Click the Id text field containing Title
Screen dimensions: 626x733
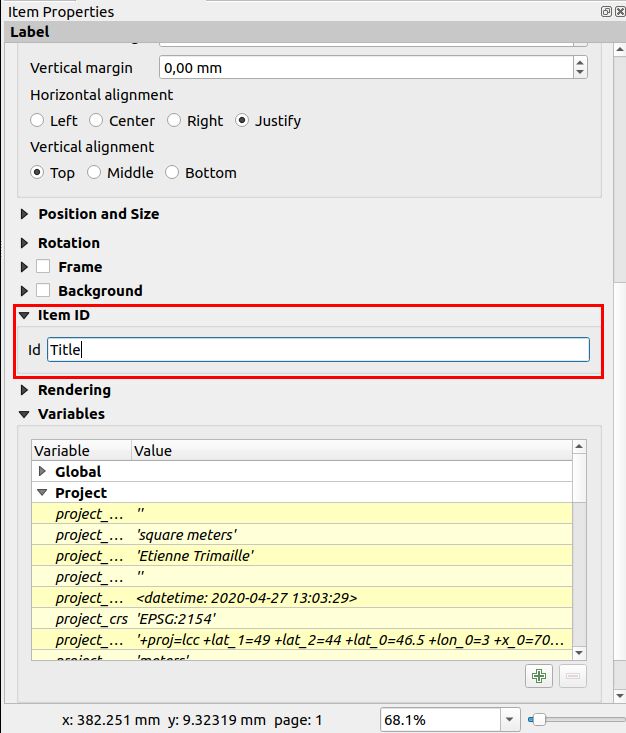pos(318,350)
